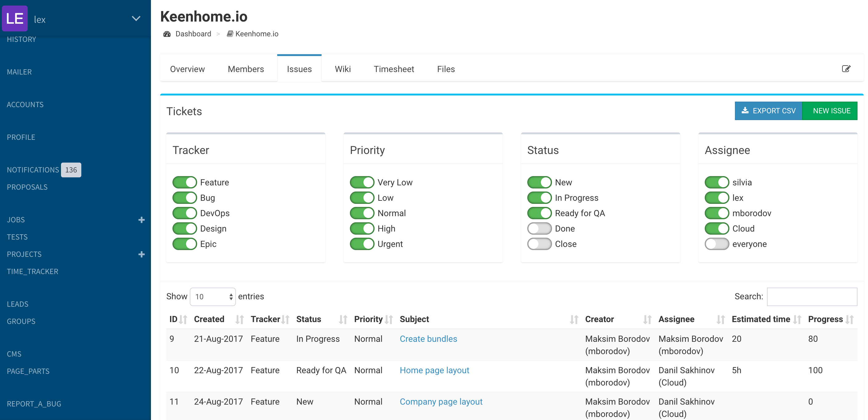Enable the Done status toggle
Viewport: 868px width, 420px height.
pos(539,228)
